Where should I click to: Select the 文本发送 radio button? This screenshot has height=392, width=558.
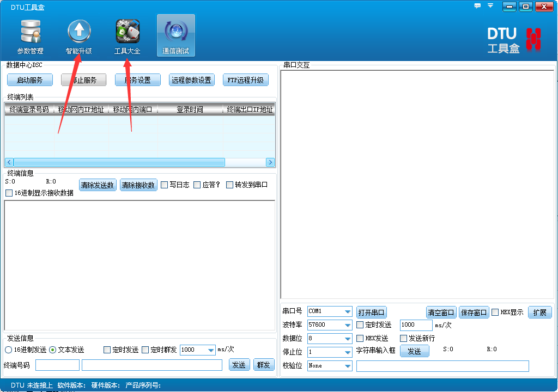coord(53,350)
